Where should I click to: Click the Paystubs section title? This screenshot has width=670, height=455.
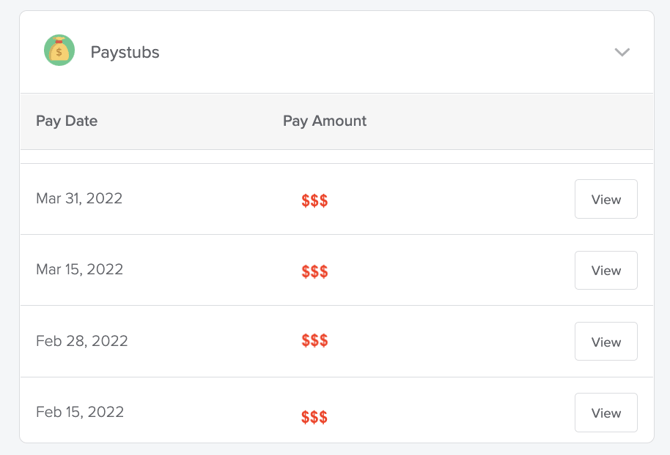pos(124,52)
